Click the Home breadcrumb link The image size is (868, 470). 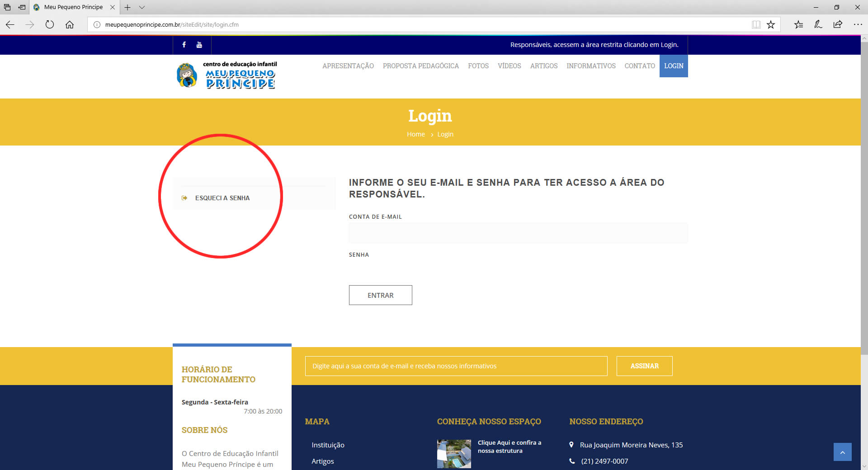pyautogui.click(x=416, y=134)
